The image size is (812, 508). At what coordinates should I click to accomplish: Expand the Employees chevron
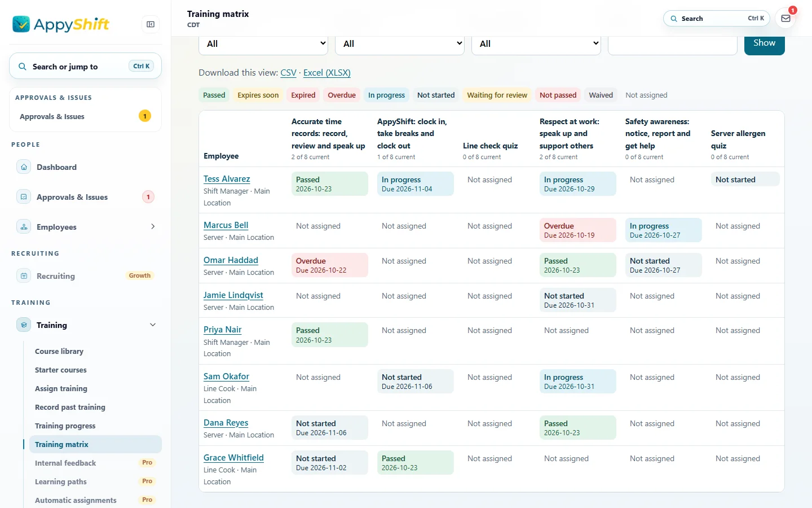pos(153,226)
